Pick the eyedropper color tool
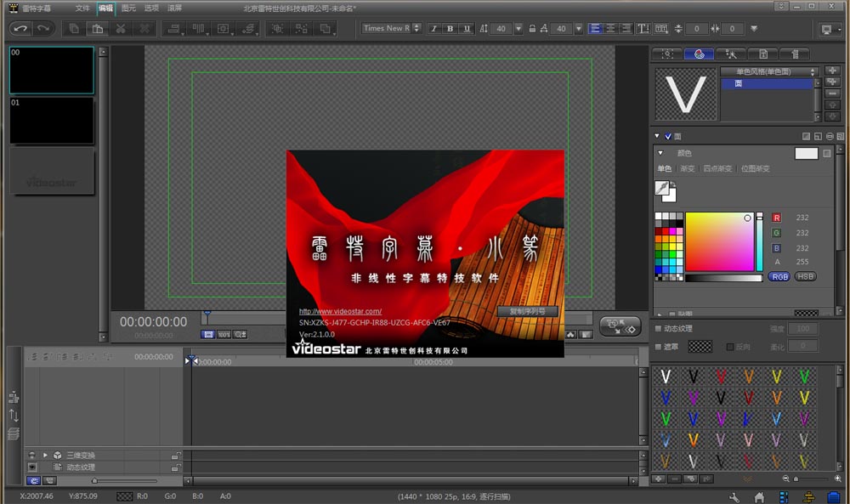 [x=662, y=188]
